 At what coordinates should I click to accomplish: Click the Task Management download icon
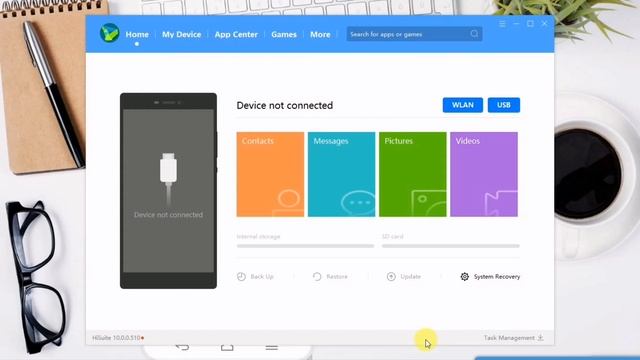coord(540,338)
